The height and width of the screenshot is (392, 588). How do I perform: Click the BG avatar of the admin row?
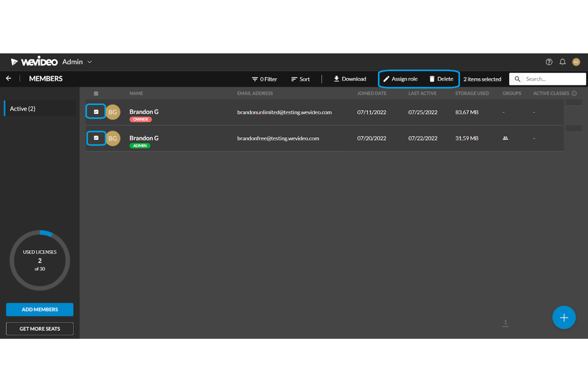(113, 138)
